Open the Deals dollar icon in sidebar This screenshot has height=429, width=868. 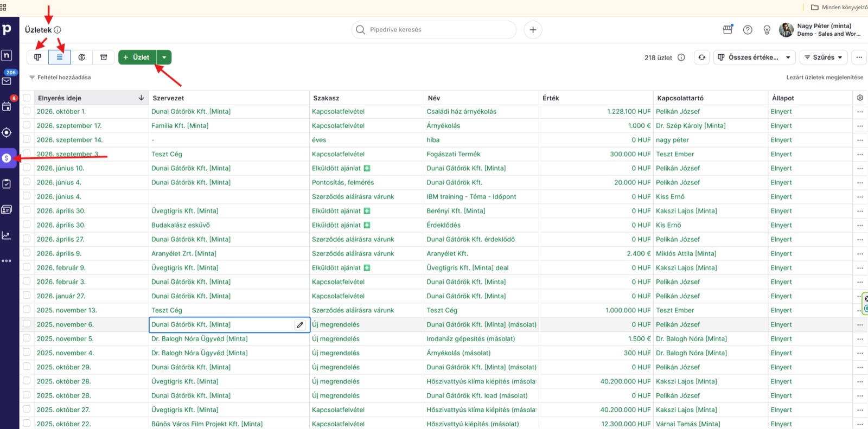pyautogui.click(x=7, y=158)
